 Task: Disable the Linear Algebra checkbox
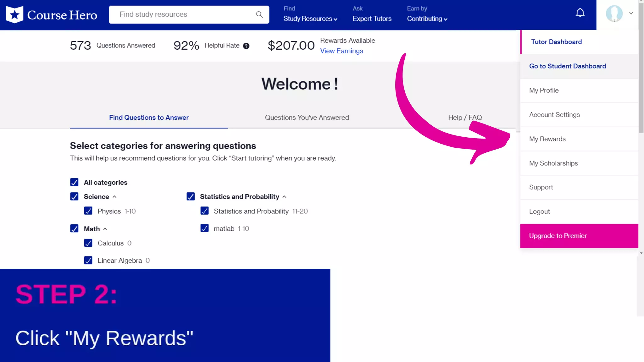[88, 260]
